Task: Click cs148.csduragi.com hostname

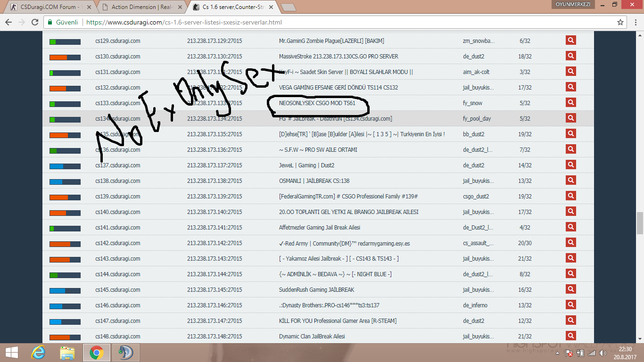Action: pos(117,337)
